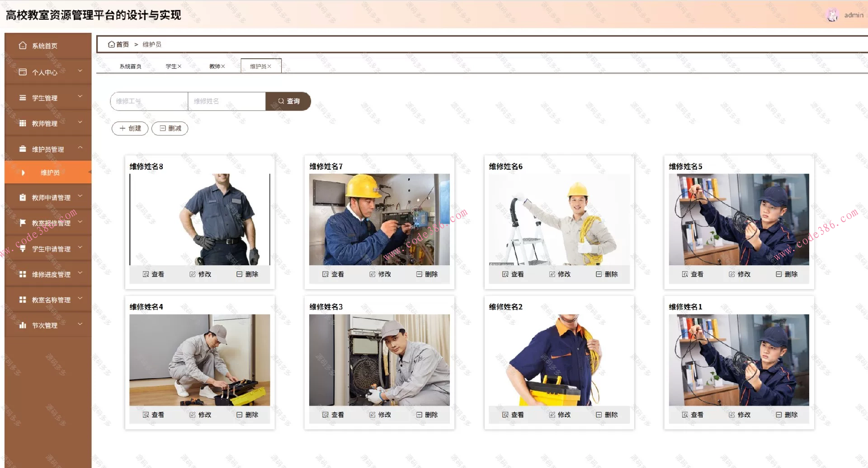The image size is (868, 468).
Task: Click the 维修姓名7 photo thumbnail
Action: click(x=379, y=220)
